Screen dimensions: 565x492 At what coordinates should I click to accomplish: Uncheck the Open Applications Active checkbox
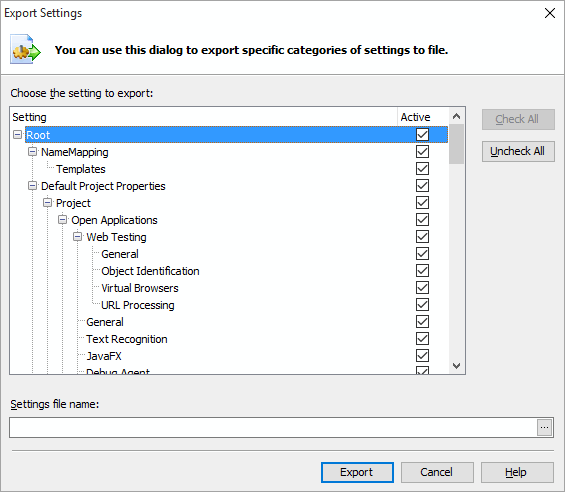[422, 220]
